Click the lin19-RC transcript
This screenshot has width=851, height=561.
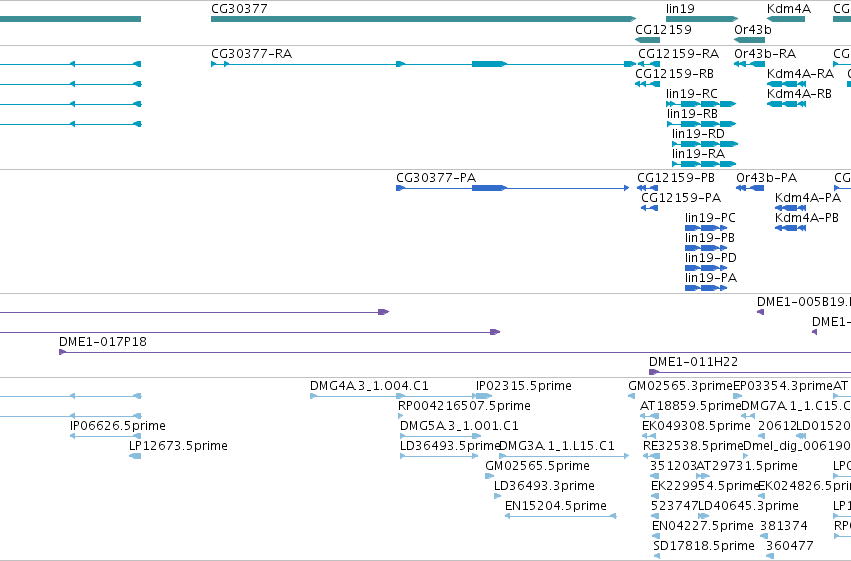[701, 104]
